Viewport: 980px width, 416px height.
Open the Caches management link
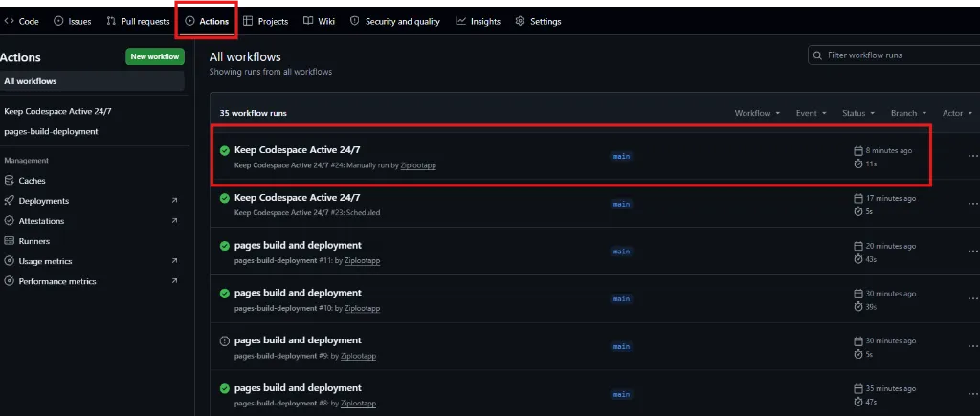pyautogui.click(x=32, y=181)
